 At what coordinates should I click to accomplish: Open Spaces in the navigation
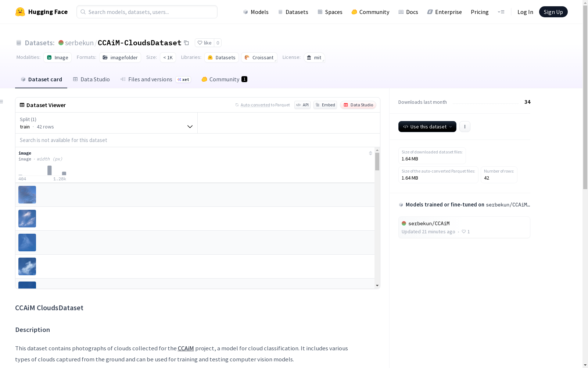coord(330,12)
